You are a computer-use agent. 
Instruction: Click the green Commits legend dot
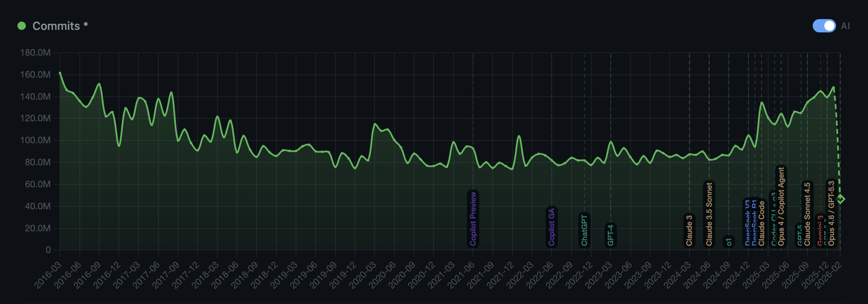pos(22,26)
